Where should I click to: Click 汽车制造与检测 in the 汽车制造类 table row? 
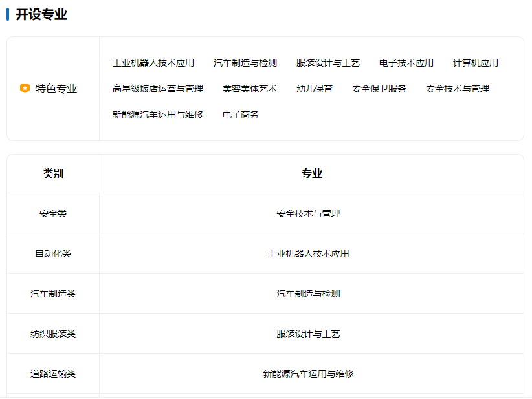pos(309,294)
